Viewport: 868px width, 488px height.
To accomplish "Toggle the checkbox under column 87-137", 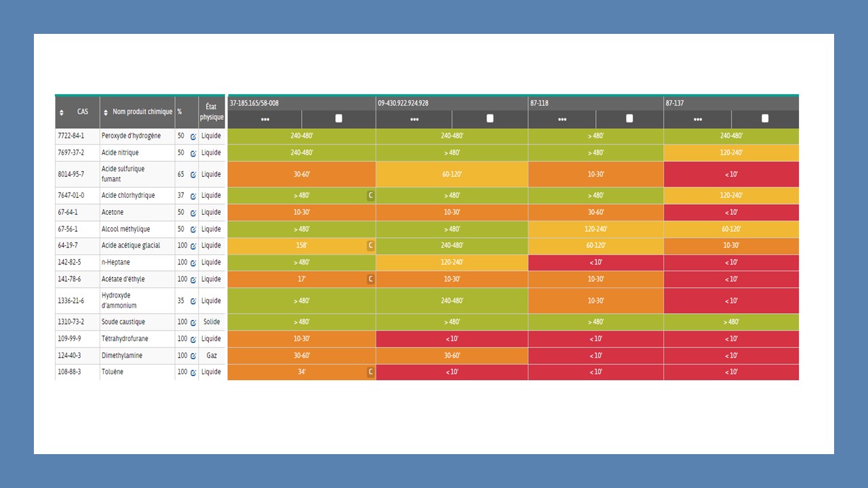I will (765, 119).
